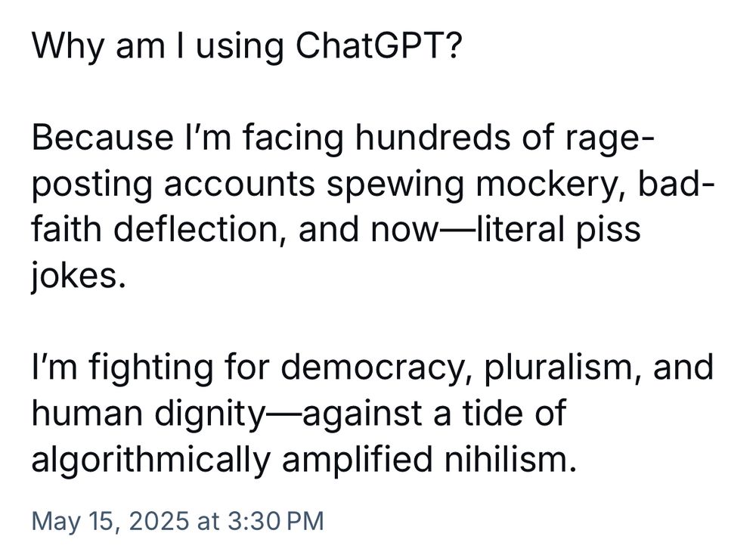
Task: Click the phrase 'human dignity'
Action: pos(148,414)
